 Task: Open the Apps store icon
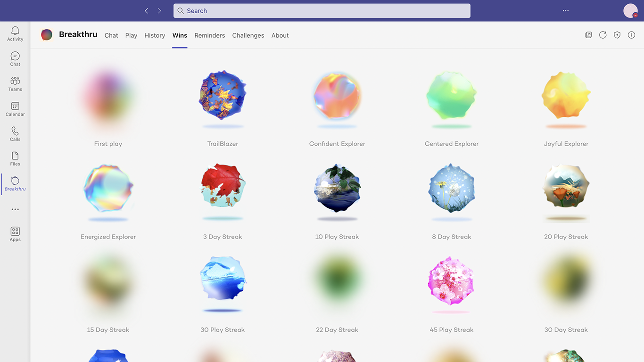pos(15,234)
